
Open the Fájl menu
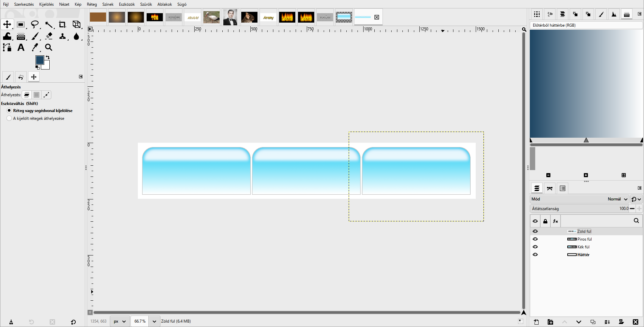pyautogui.click(x=6, y=4)
